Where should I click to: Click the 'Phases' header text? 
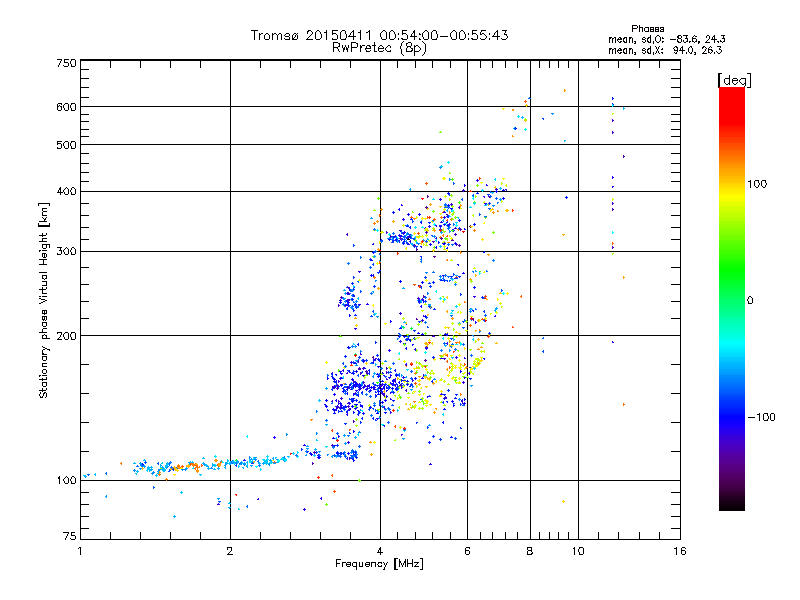point(647,29)
